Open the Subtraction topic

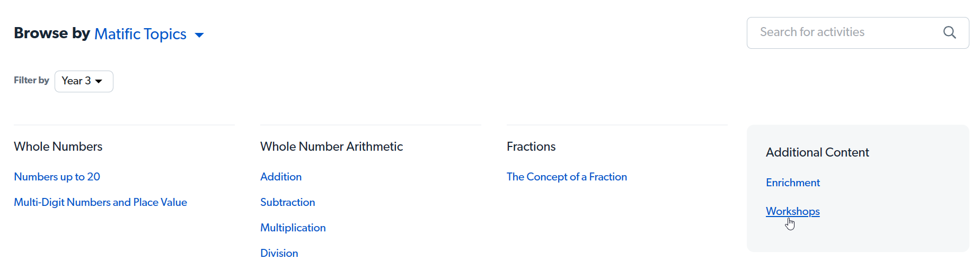coord(287,202)
